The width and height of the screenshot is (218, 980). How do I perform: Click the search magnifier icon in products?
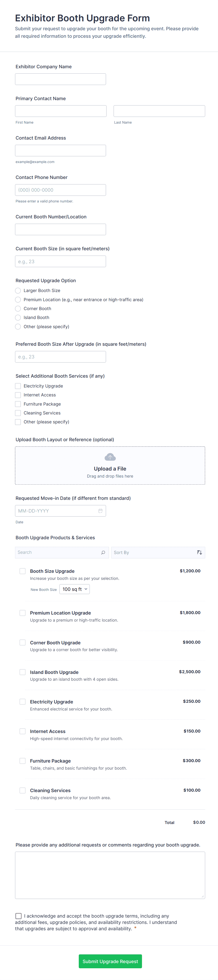[x=103, y=552]
